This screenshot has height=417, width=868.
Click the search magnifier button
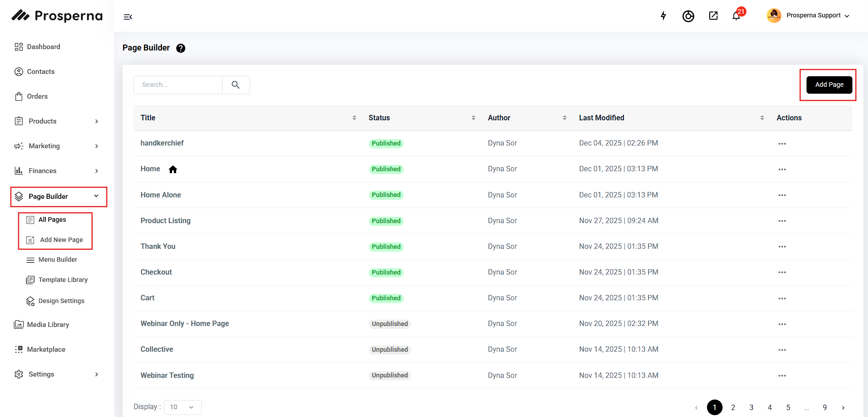coord(236,85)
